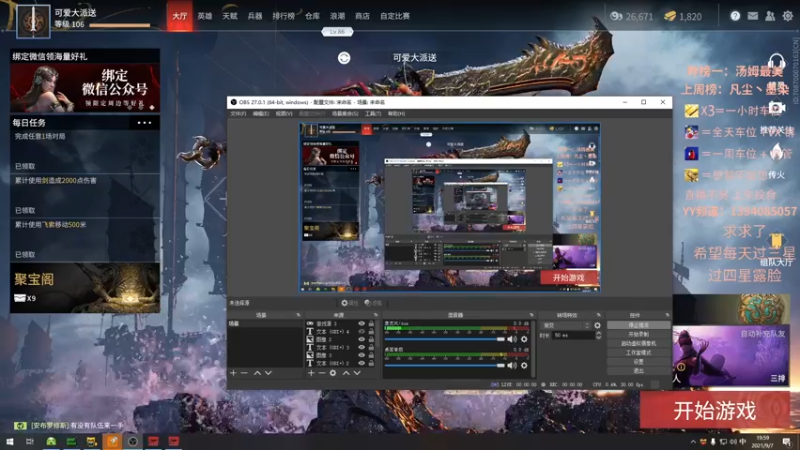Open the player avatar portrait

click(x=34, y=21)
